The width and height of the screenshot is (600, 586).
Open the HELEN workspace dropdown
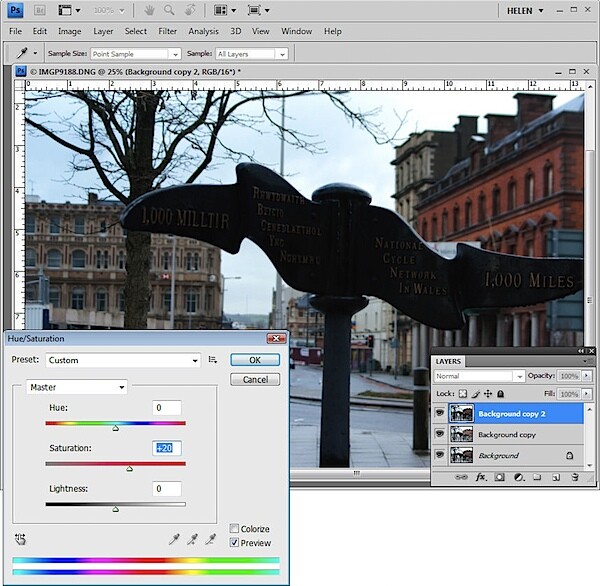coord(525,11)
